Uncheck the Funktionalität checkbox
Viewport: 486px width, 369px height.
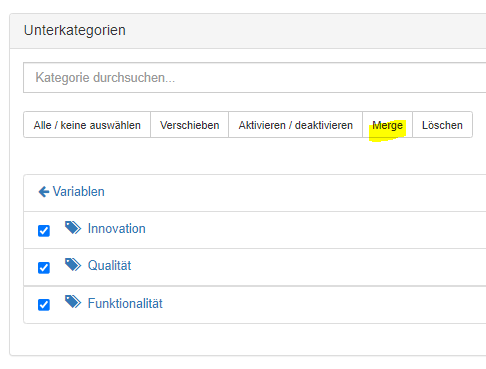pyautogui.click(x=44, y=305)
